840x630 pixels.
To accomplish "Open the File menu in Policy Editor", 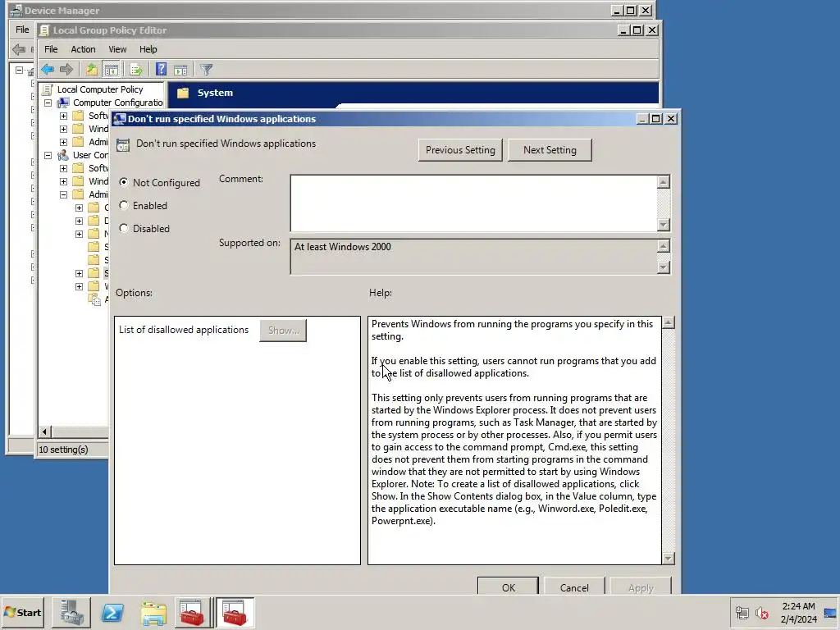I will point(51,49).
